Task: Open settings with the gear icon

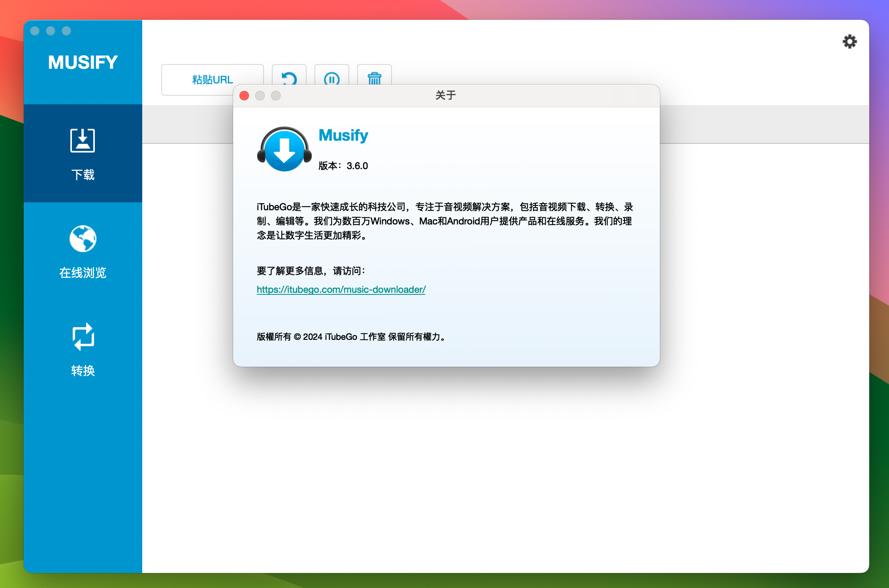Action: [x=849, y=41]
